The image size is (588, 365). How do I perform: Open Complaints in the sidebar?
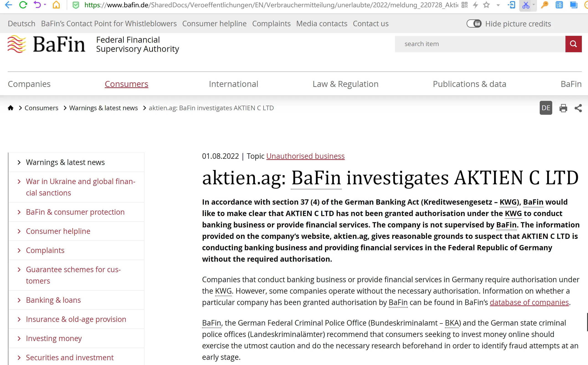[45, 250]
